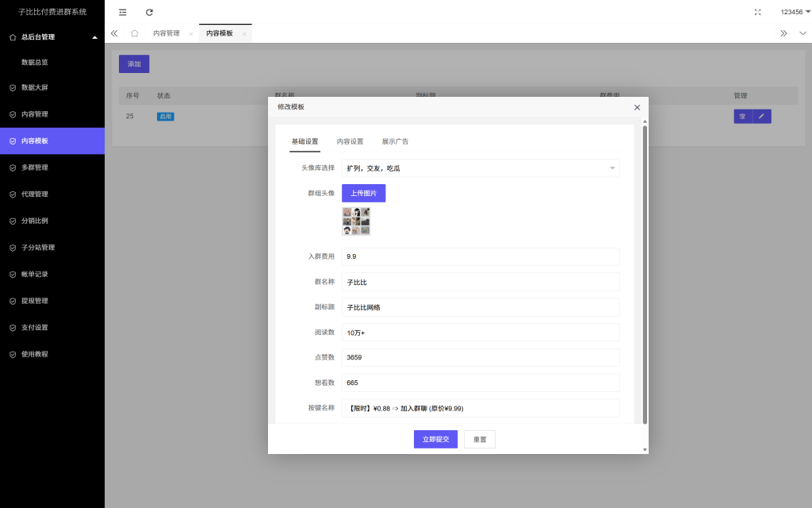Click the 立即提交 submit button

click(x=435, y=439)
